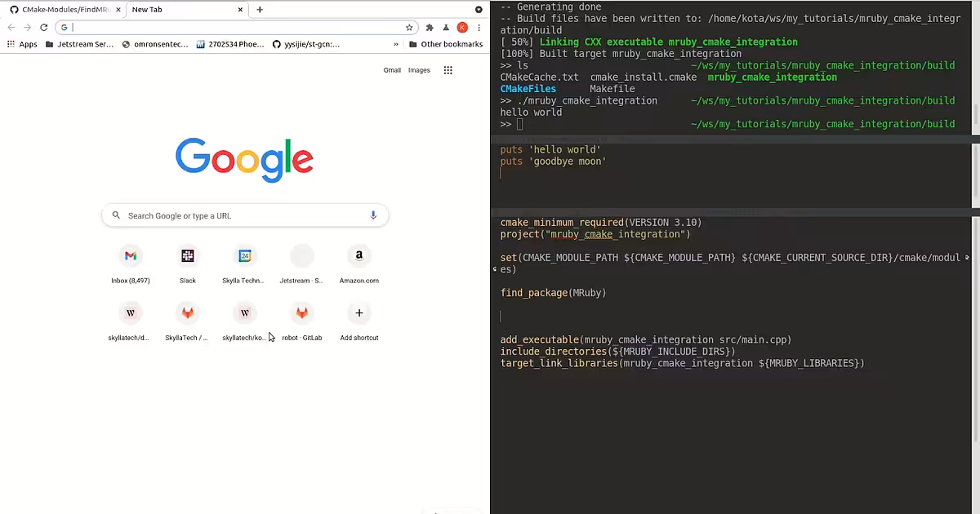This screenshot has width=980, height=514.
Task: Open the user profile avatar K
Action: click(x=462, y=27)
